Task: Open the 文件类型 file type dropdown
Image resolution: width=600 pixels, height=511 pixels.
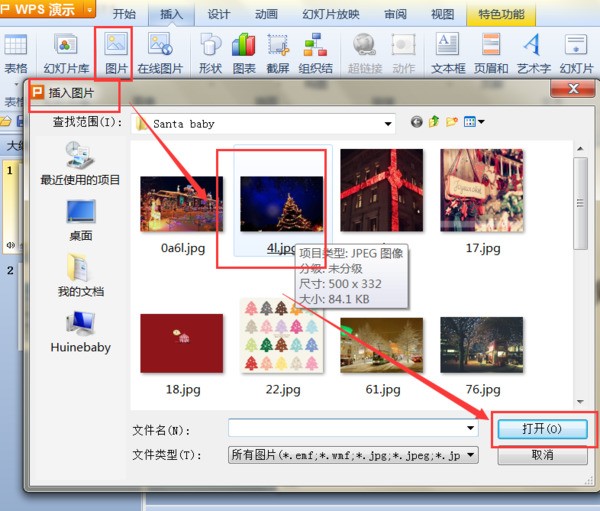Action: [x=471, y=454]
